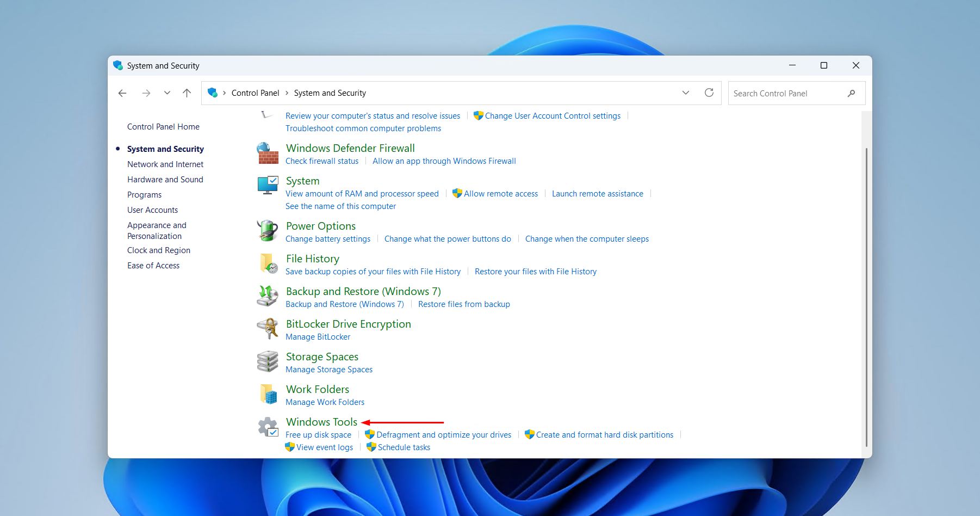The height and width of the screenshot is (516, 980).
Task: Click Restore your files with File History
Action: [536, 272]
